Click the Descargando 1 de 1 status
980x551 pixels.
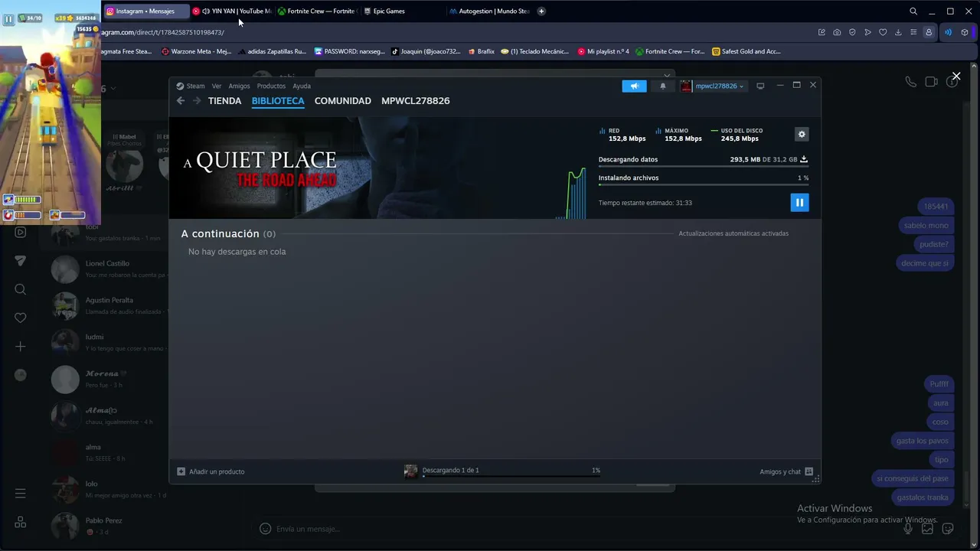click(x=450, y=470)
